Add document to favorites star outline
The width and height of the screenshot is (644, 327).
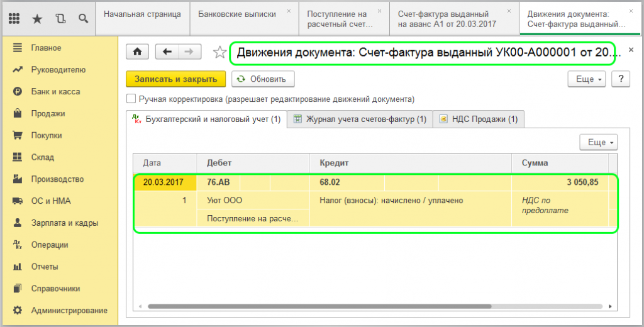pyautogui.click(x=219, y=53)
